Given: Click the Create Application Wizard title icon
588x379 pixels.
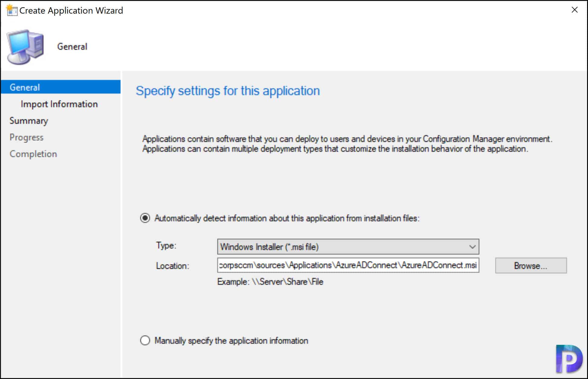Looking at the screenshot, I should [12, 10].
